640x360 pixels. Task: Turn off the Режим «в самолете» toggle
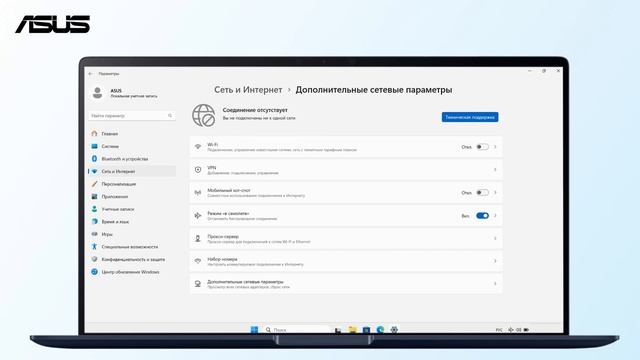[x=482, y=216]
